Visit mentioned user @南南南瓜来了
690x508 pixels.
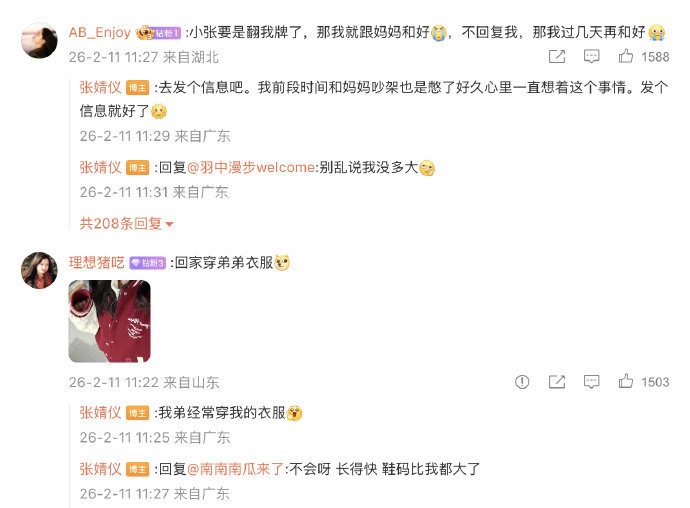[x=235, y=469]
